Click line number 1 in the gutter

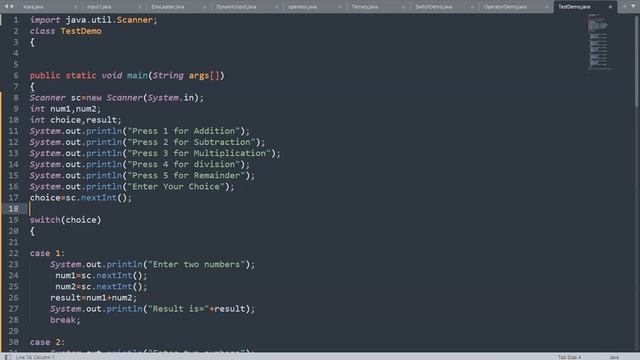coord(16,20)
